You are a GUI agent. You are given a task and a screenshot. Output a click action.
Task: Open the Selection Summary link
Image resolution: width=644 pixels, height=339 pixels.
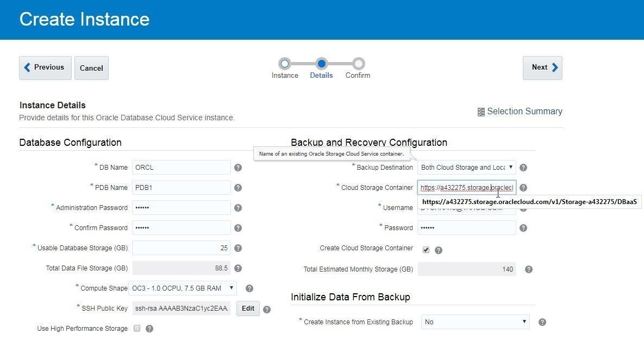point(524,112)
